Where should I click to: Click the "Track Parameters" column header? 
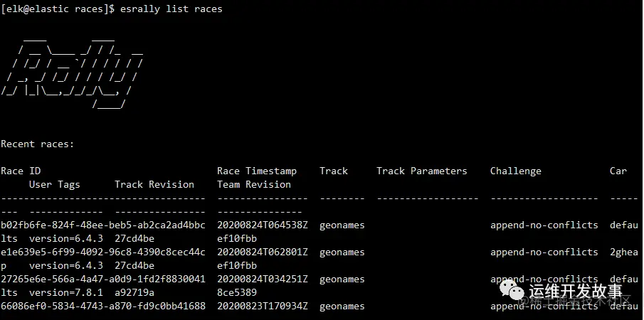pos(422,171)
